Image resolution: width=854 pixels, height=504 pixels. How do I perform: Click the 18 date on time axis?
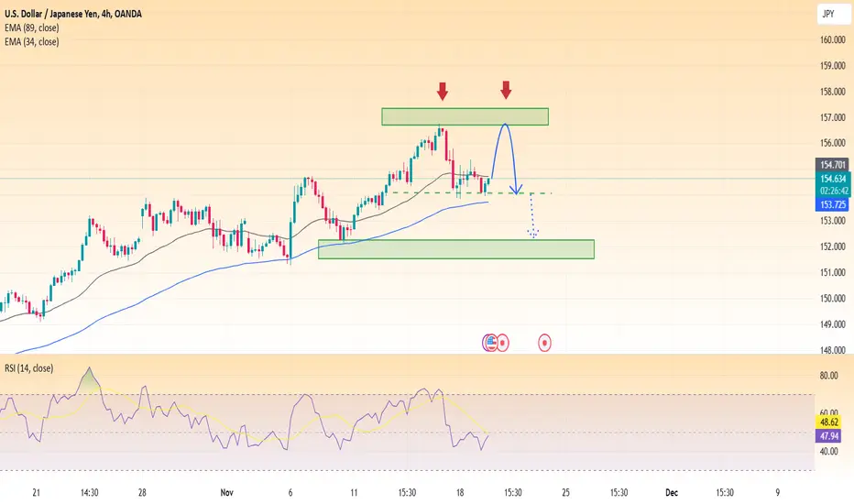pos(460,493)
